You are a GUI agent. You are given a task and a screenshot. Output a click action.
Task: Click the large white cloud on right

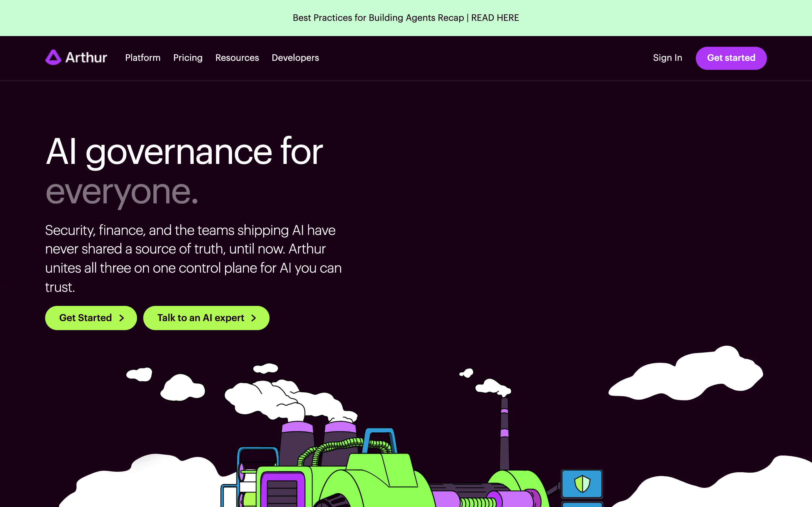click(686, 374)
